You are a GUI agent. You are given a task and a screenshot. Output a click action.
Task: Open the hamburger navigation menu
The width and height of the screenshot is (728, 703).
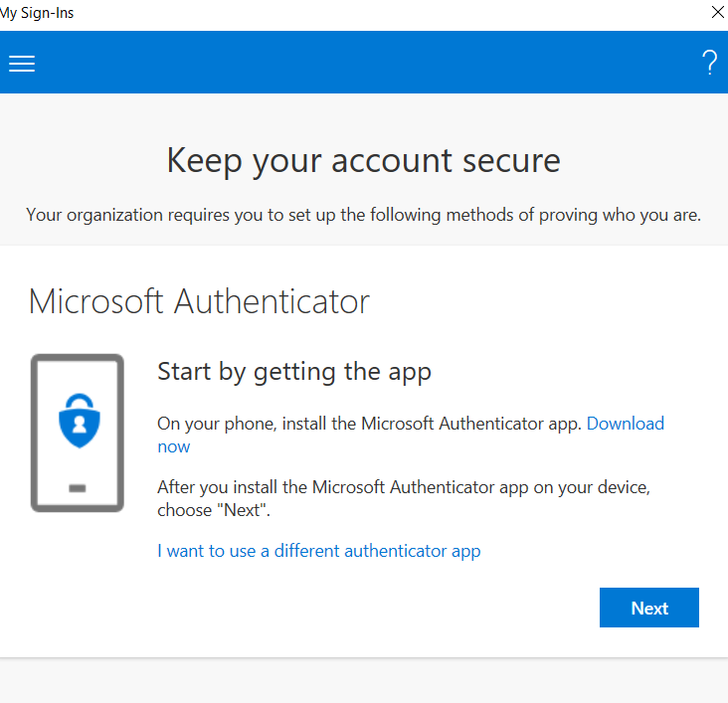click(22, 64)
